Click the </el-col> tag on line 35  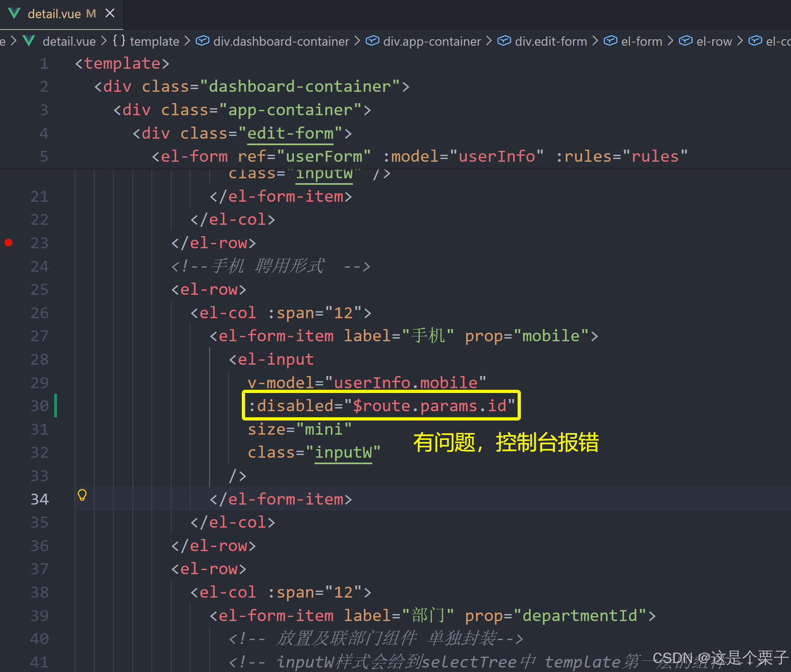tap(233, 522)
